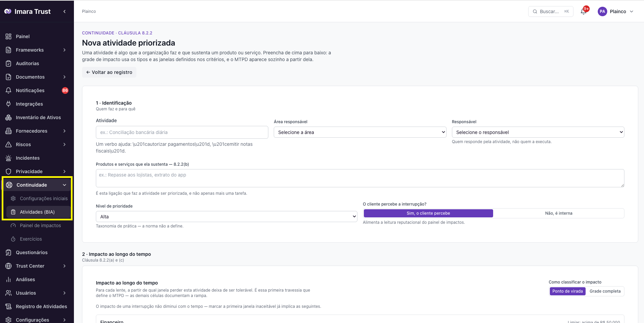Image resolution: width=644 pixels, height=323 pixels.
Task: Click the Exercícios stopwatch icon
Action: tap(13, 239)
